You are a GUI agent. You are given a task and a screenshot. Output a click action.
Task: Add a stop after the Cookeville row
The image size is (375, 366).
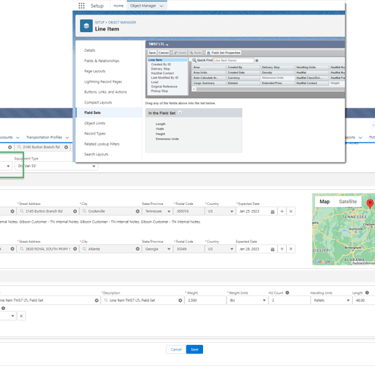(282, 211)
